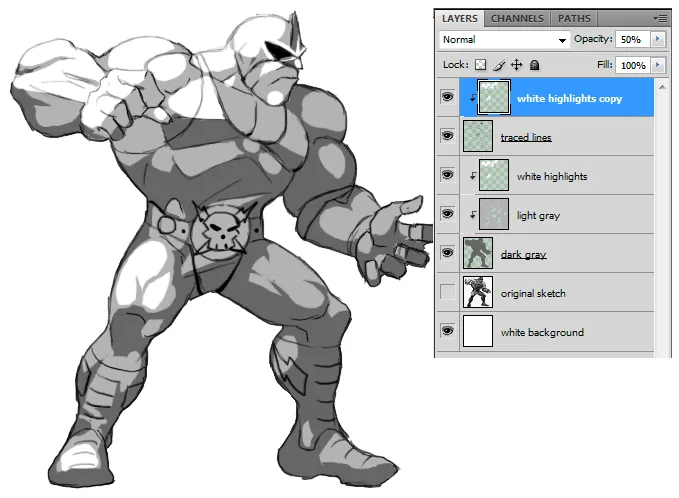The height and width of the screenshot is (498, 679).
Task: Select the traced lines layer thumbnail
Action: [478, 136]
